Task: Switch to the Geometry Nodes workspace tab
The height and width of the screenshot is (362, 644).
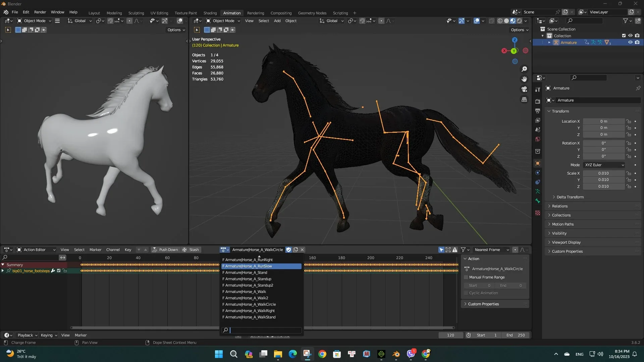Action: pyautogui.click(x=312, y=13)
